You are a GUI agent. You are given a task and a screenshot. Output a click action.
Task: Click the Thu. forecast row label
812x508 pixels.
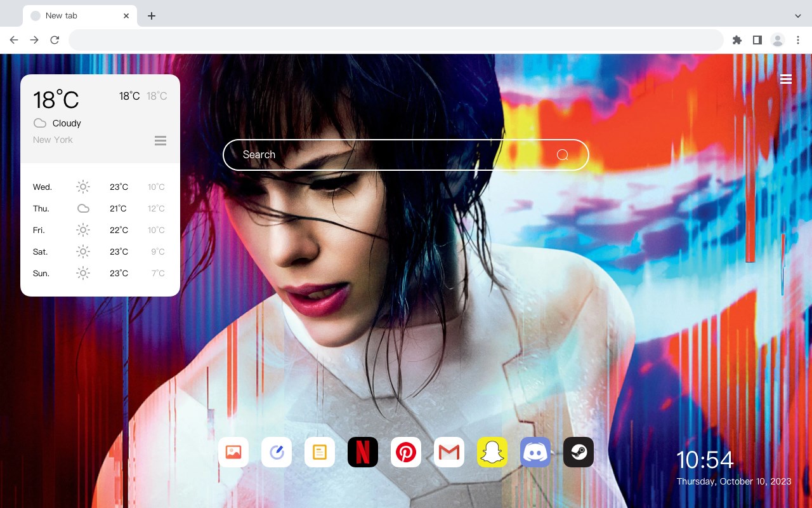(x=41, y=209)
